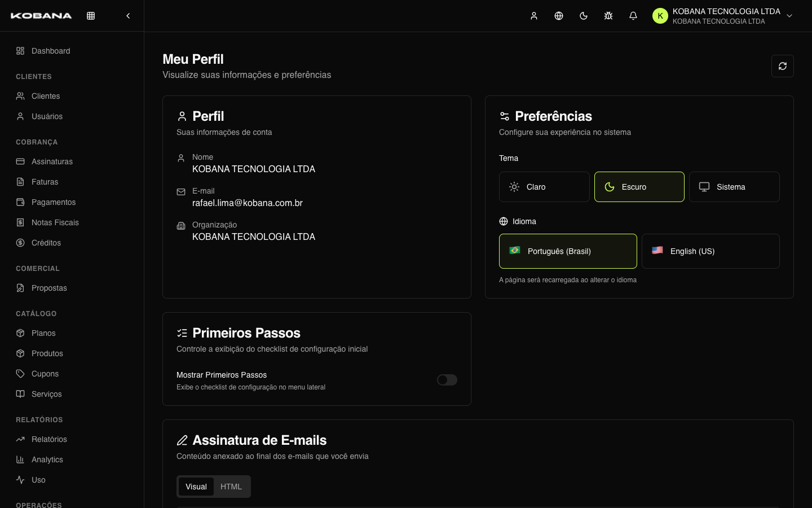
Task: Click the COBRANÇA sidebar section label
Action: click(x=37, y=142)
